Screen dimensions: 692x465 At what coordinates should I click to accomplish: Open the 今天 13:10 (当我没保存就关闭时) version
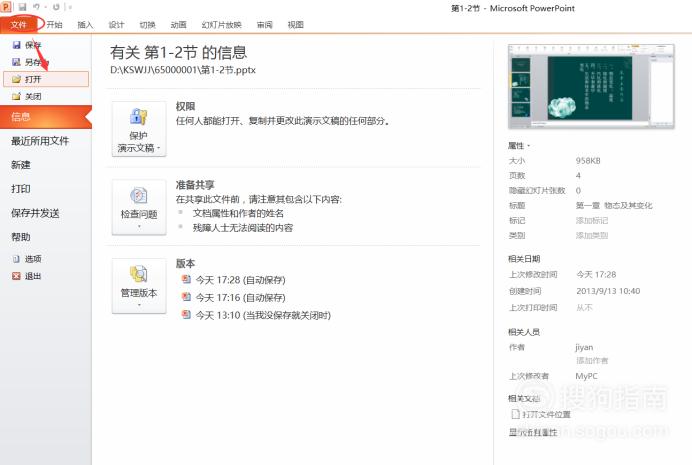pyautogui.click(x=263, y=315)
